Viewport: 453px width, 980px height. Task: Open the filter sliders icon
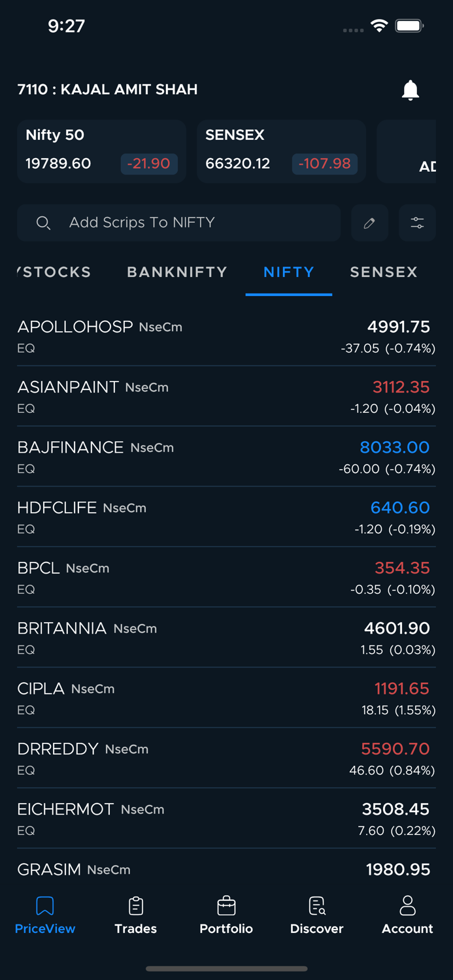tap(417, 223)
